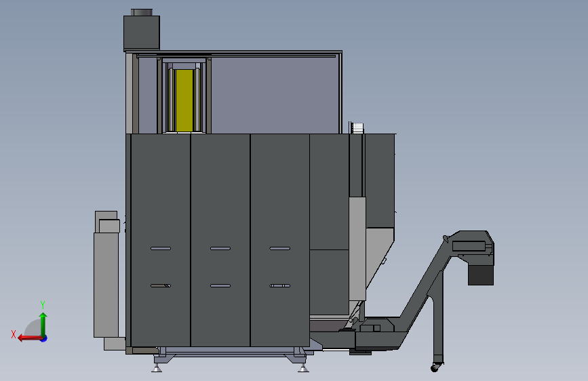This screenshot has height=381, width=588.
Task: Select the light gray tall cabinet at left side
Action: [106, 285]
